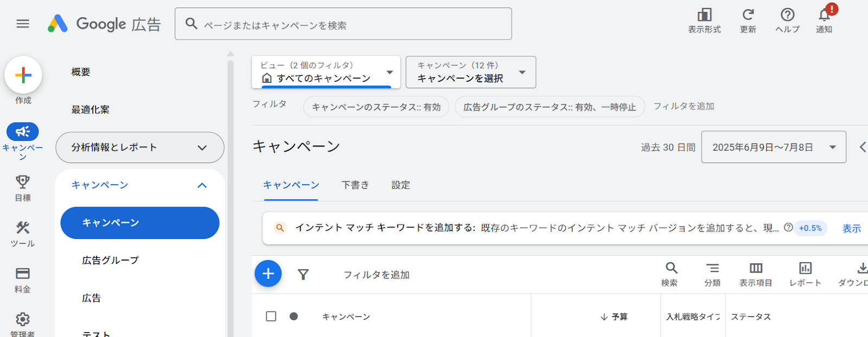Click フィルタを追加 link in top filter row
868x337 pixels.
tap(684, 106)
